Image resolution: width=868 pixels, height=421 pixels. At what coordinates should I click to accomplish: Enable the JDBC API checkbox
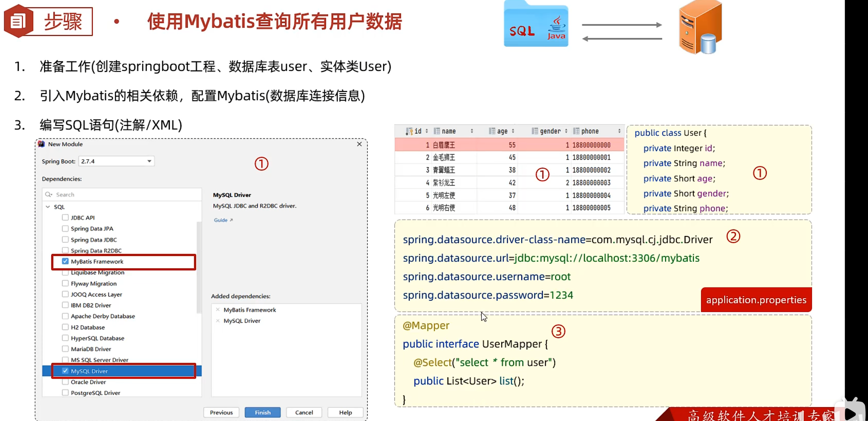(65, 217)
